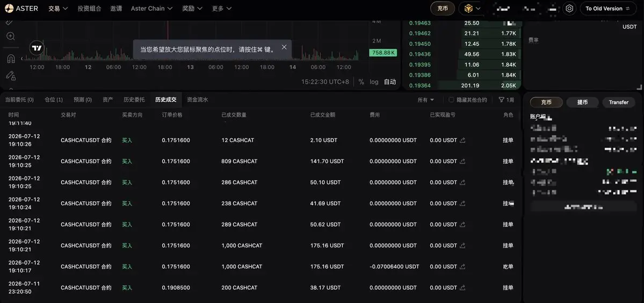Click the Transfer button in account panel
644x303 pixels.
(x=619, y=102)
